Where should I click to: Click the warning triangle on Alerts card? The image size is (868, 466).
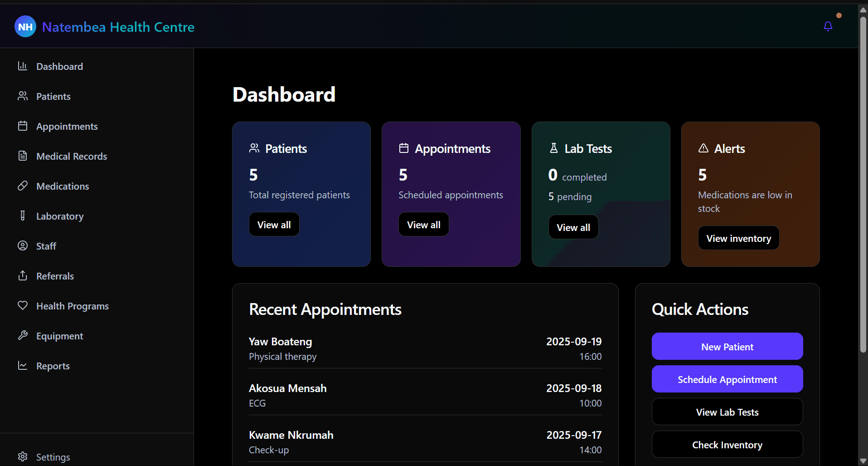[x=703, y=148]
